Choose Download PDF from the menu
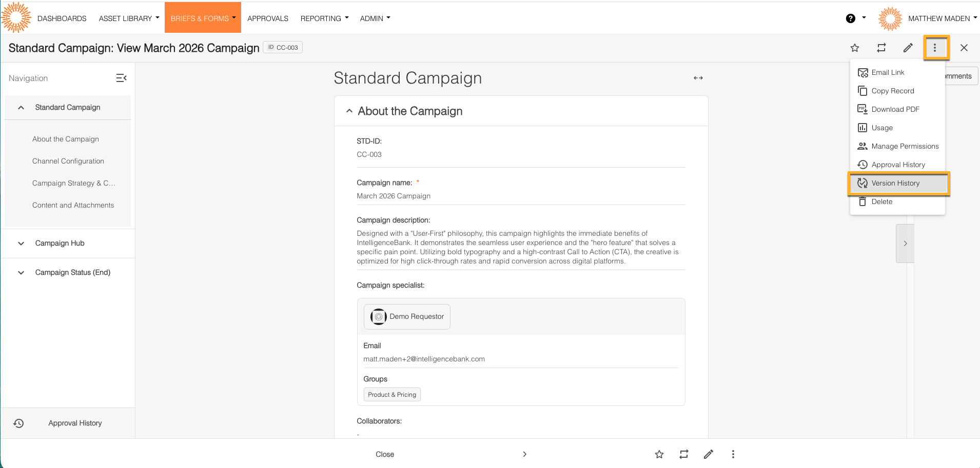This screenshot has height=468, width=980. pyautogui.click(x=895, y=109)
